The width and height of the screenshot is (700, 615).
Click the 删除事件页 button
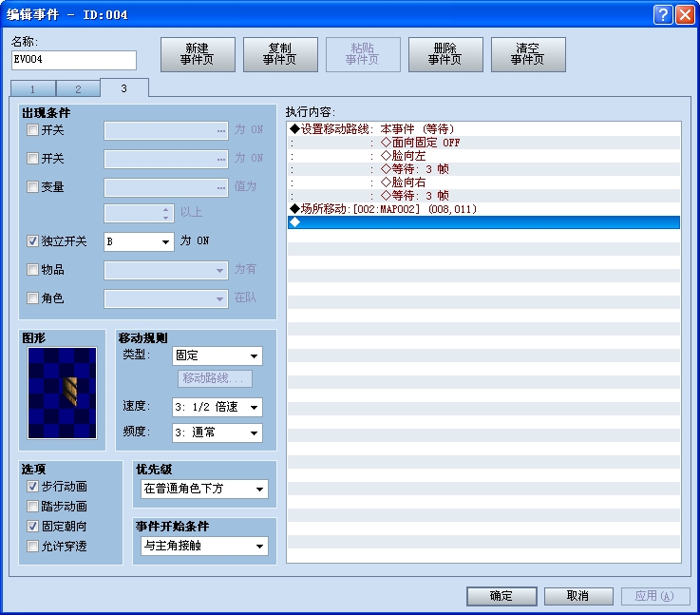pos(445,54)
